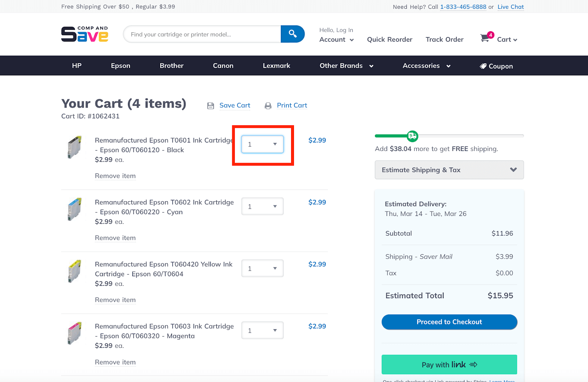
Task: Open the shopping cart icon
Action: point(485,38)
